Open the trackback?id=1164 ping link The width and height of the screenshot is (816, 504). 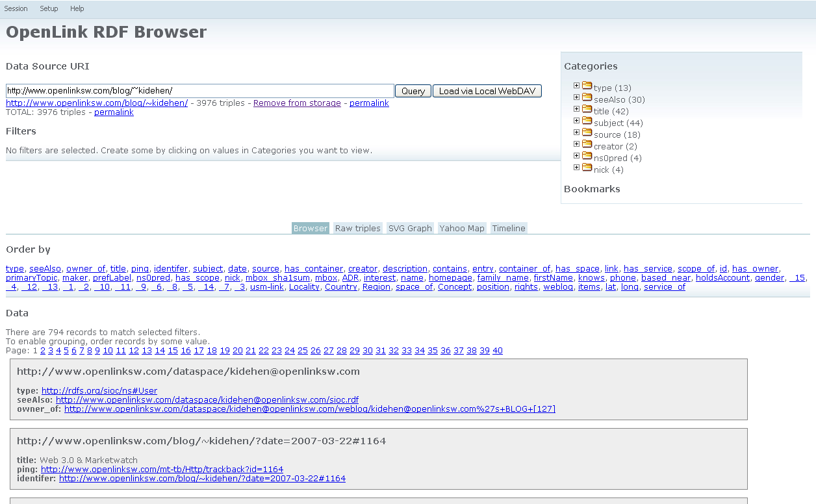point(162,469)
